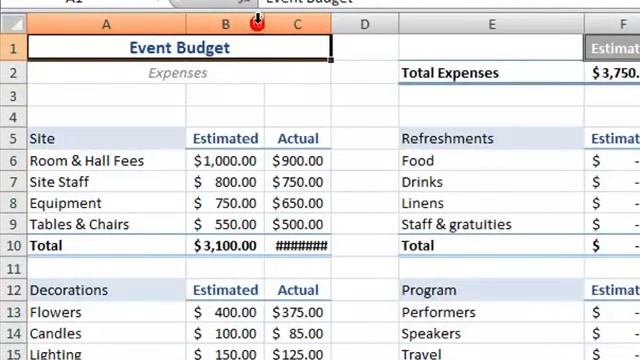Select the Refreshments category cell

491,138
